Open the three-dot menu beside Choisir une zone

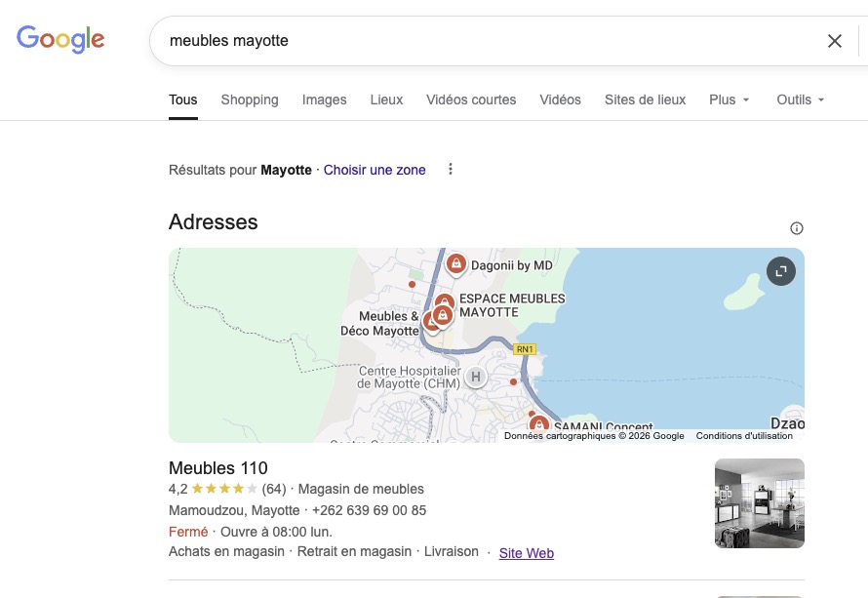click(451, 169)
